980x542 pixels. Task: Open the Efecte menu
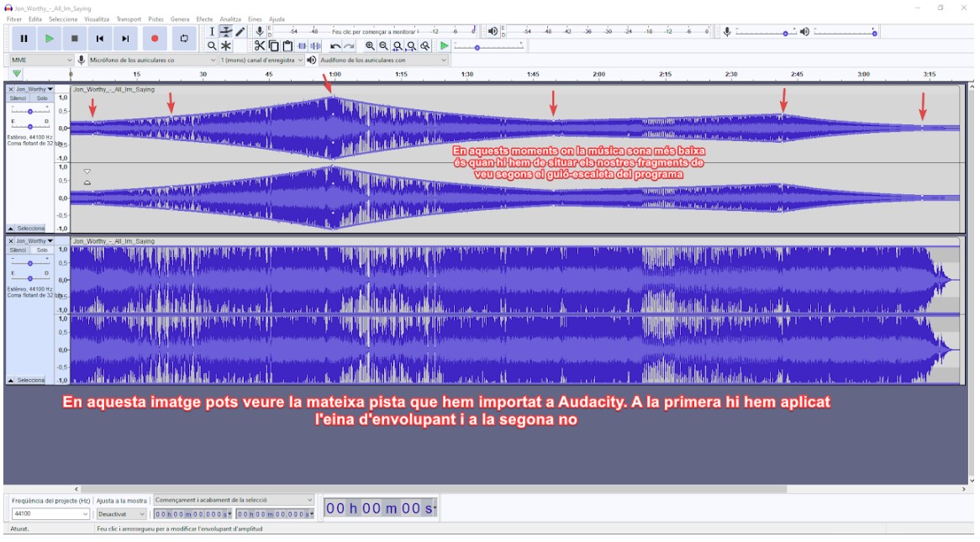(204, 18)
